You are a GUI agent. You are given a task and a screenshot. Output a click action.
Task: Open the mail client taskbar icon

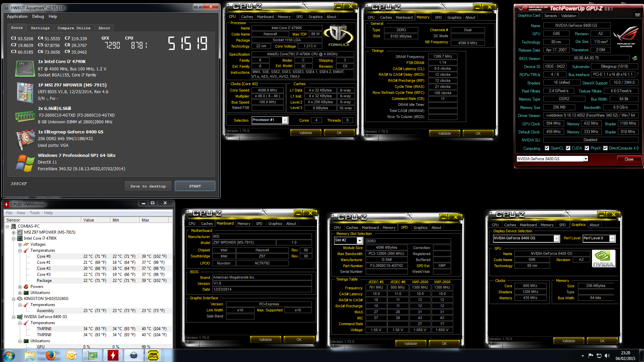tap(71, 355)
